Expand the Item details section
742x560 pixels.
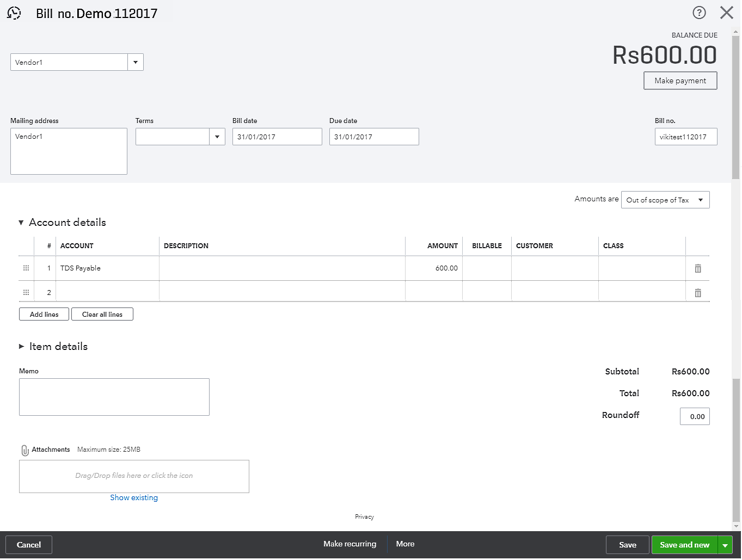(22, 346)
